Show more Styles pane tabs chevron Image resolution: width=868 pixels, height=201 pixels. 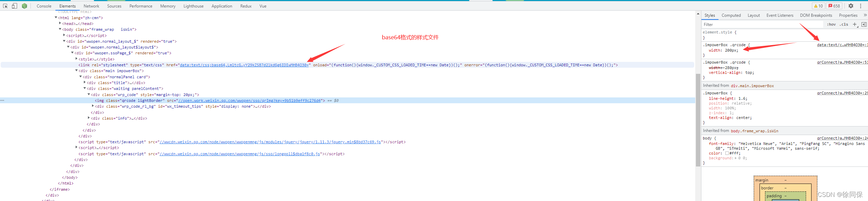(865, 15)
